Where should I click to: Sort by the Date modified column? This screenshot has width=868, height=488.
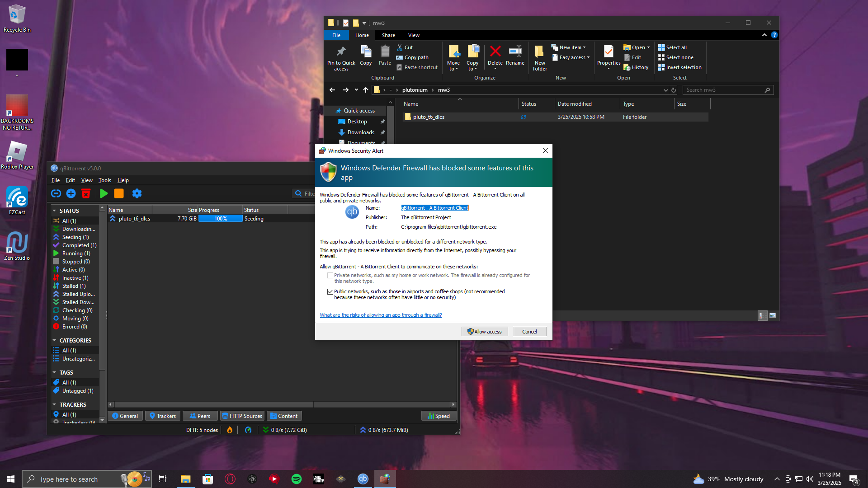tap(586, 104)
